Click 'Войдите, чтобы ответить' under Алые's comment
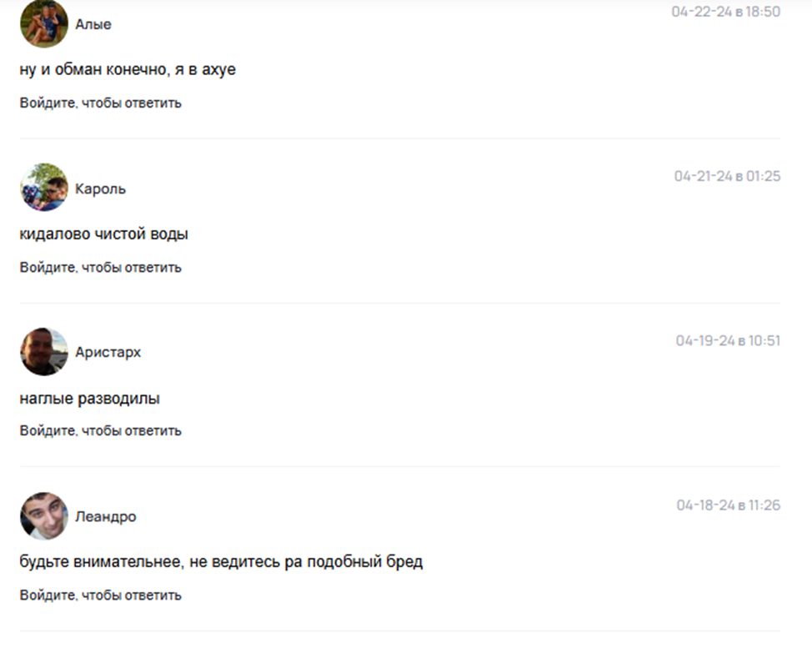 click(101, 103)
